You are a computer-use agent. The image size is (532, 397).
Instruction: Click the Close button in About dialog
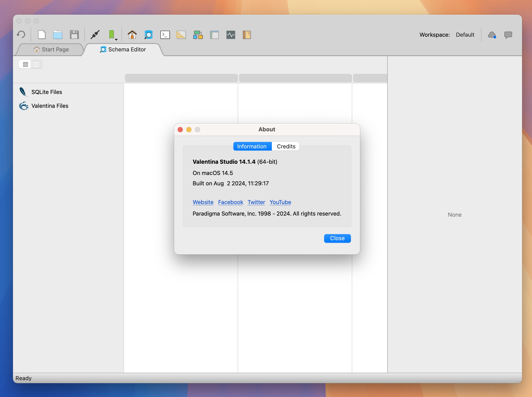[337, 238]
